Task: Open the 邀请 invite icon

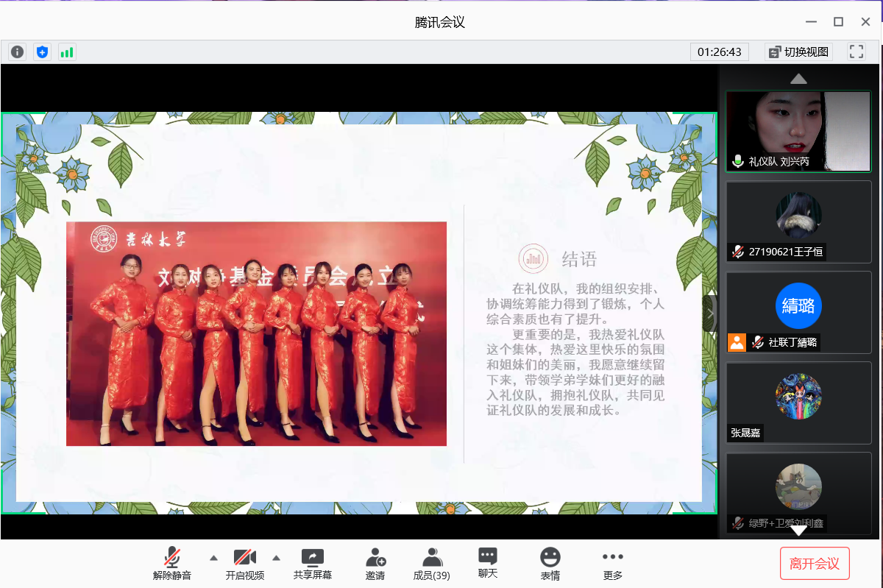Action: (x=375, y=564)
